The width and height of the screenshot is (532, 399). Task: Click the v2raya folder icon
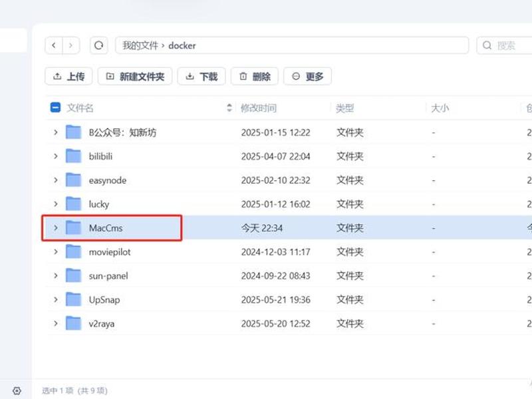73,323
